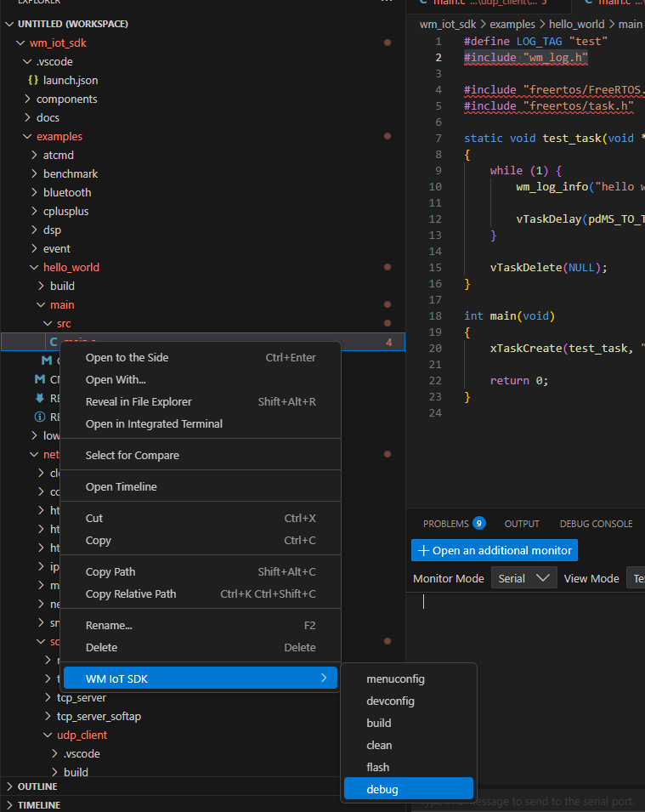Choose Copy Relative Path
Image resolution: width=645 pixels, height=812 pixels.
pos(201,594)
